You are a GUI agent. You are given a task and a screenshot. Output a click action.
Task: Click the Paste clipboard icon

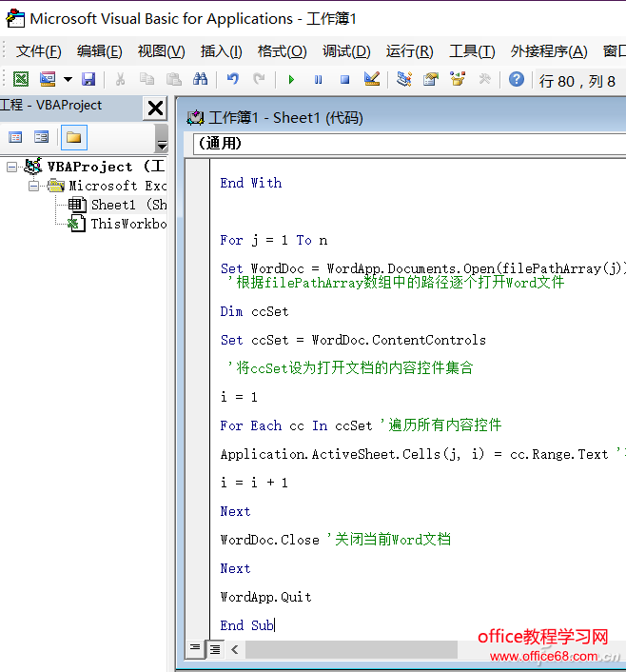(173, 79)
